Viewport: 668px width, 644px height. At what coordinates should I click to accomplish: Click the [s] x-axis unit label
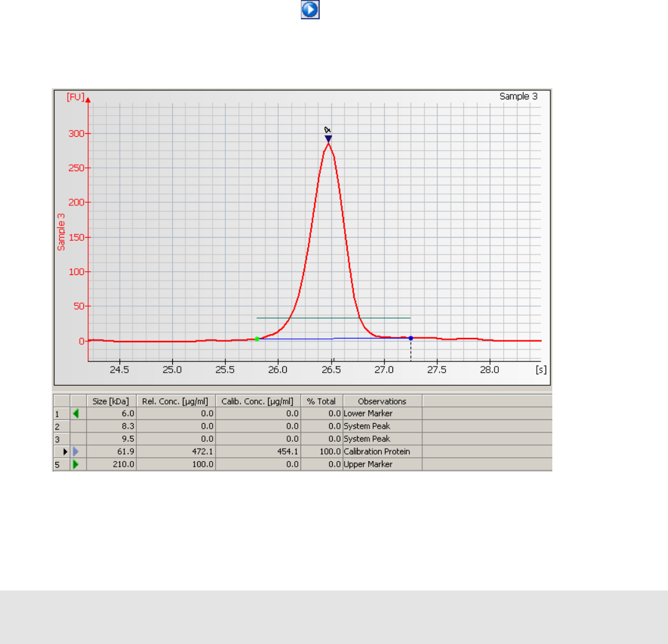point(541,370)
